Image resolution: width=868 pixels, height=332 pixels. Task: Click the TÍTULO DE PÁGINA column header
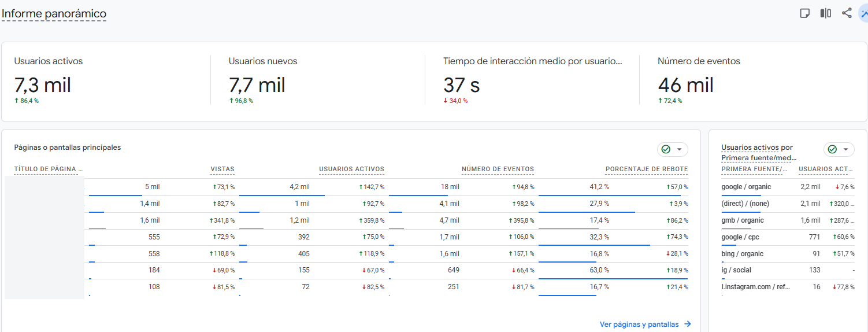tap(49, 169)
